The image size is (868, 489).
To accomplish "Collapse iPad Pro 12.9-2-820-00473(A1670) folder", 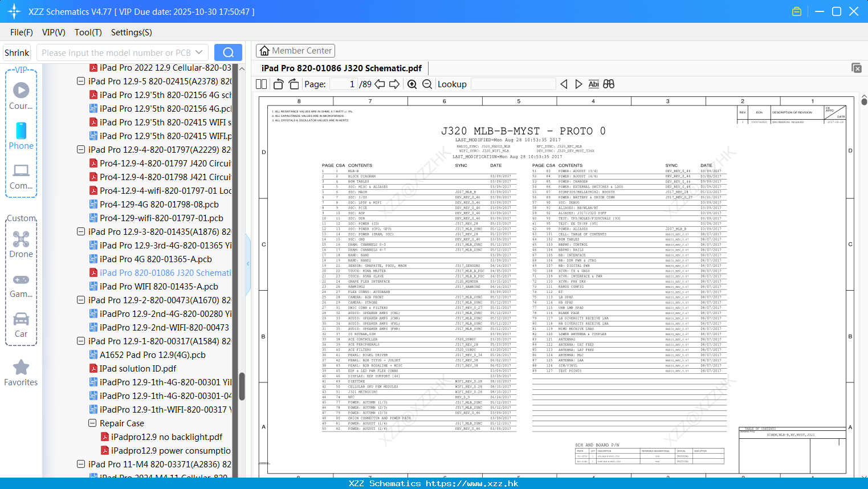I will [81, 300].
